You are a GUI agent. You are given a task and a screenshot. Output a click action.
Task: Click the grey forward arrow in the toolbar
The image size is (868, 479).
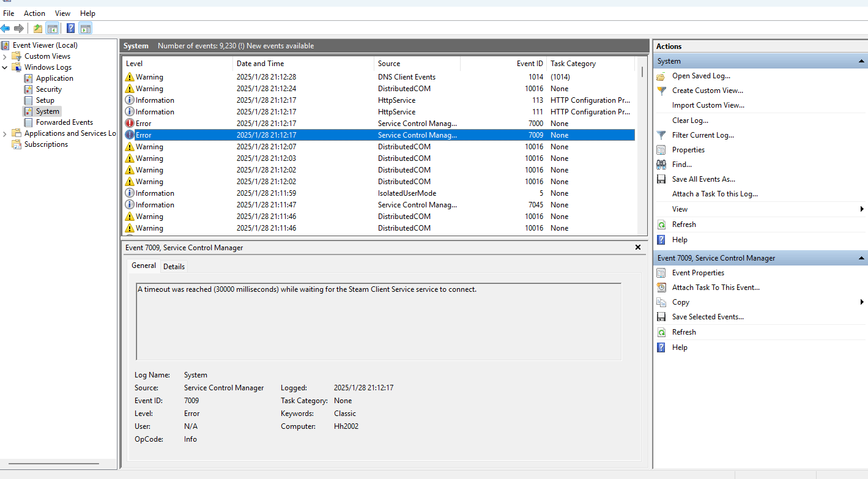point(19,28)
